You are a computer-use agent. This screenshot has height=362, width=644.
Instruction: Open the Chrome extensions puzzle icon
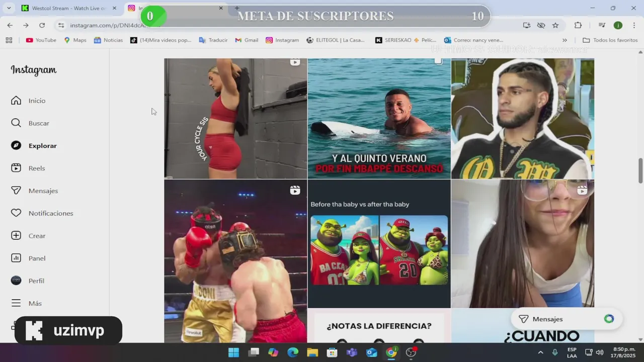pyautogui.click(x=578, y=25)
